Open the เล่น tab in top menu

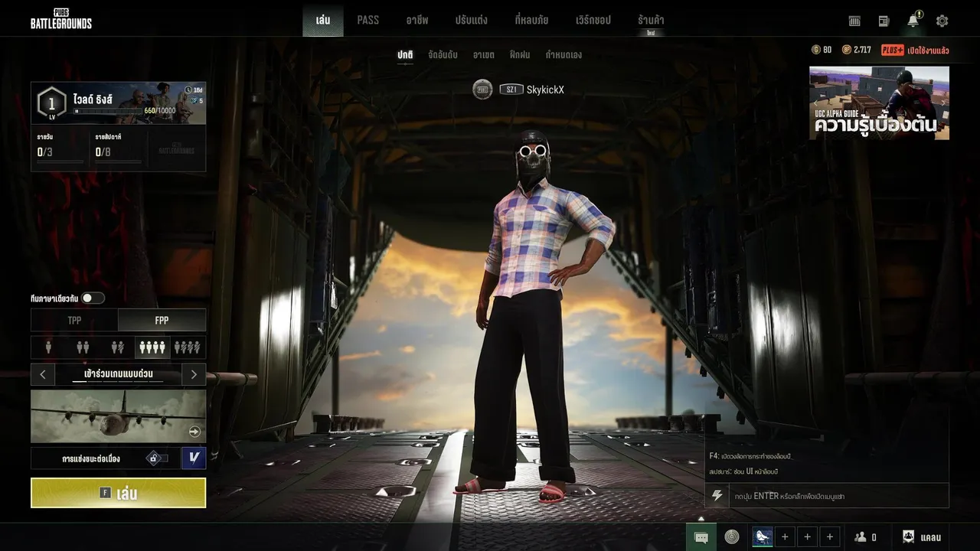coord(323,20)
